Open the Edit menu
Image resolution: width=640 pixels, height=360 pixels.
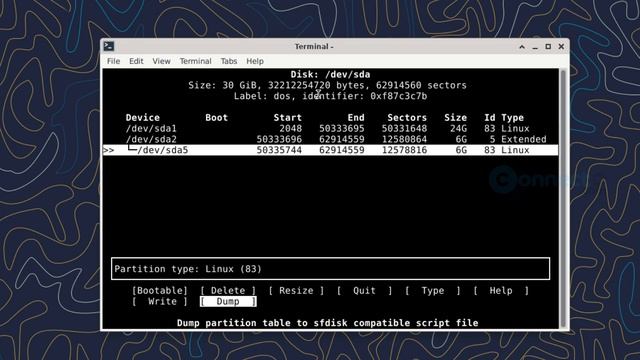[x=136, y=61]
